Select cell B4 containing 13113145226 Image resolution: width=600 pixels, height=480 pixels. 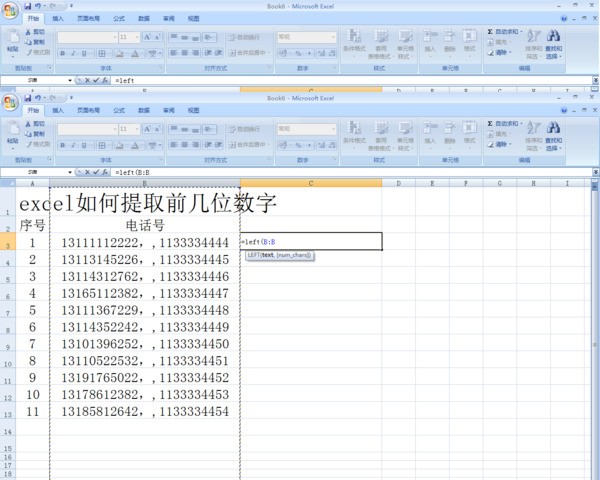[145, 260]
